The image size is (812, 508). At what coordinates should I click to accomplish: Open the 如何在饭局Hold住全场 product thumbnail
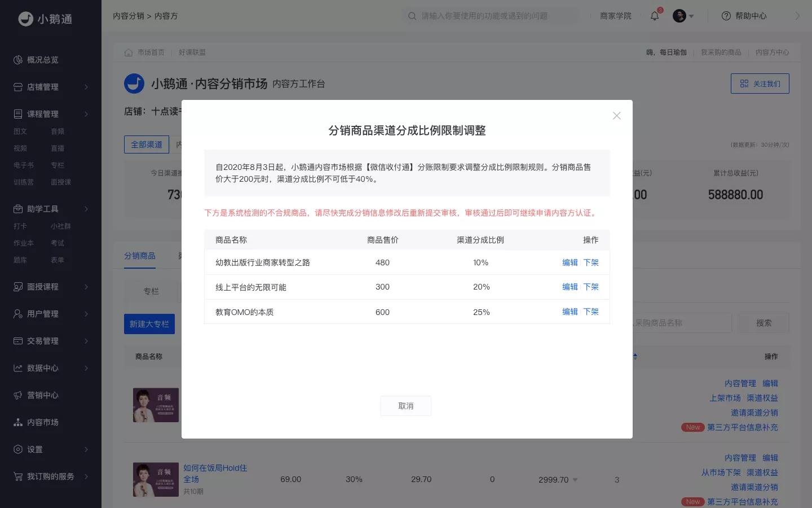coord(156,480)
